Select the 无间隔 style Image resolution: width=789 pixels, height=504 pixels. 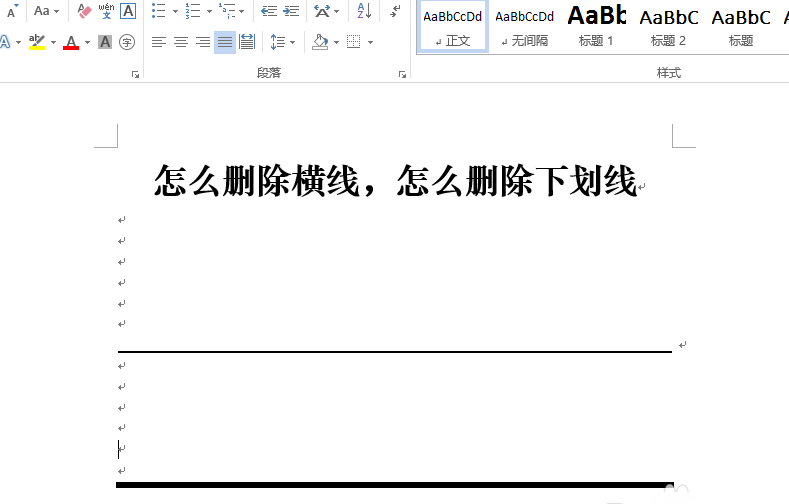(x=524, y=27)
